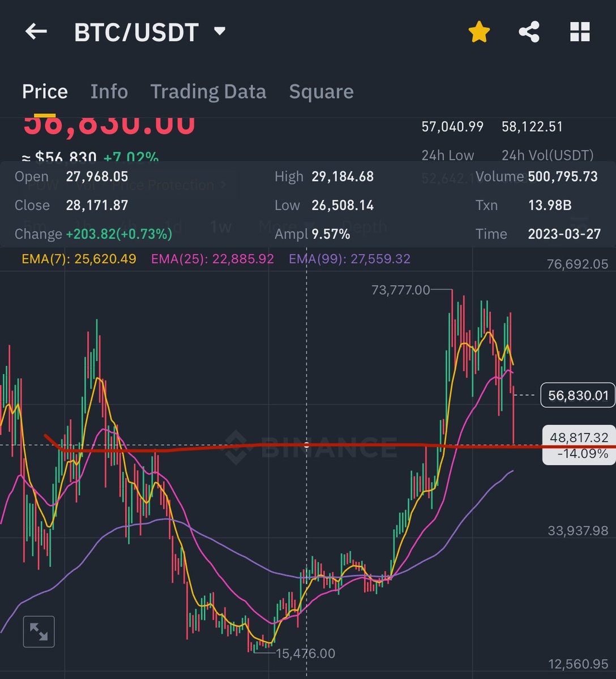Click the 73,777.00 high marker label
Screen dimensions: 616x679
coord(401,290)
